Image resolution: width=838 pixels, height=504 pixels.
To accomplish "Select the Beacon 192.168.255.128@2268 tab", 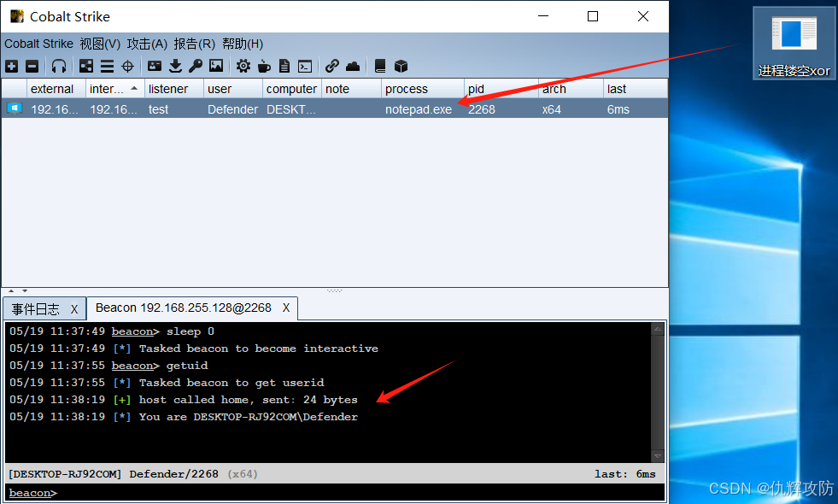I will tap(184, 308).
